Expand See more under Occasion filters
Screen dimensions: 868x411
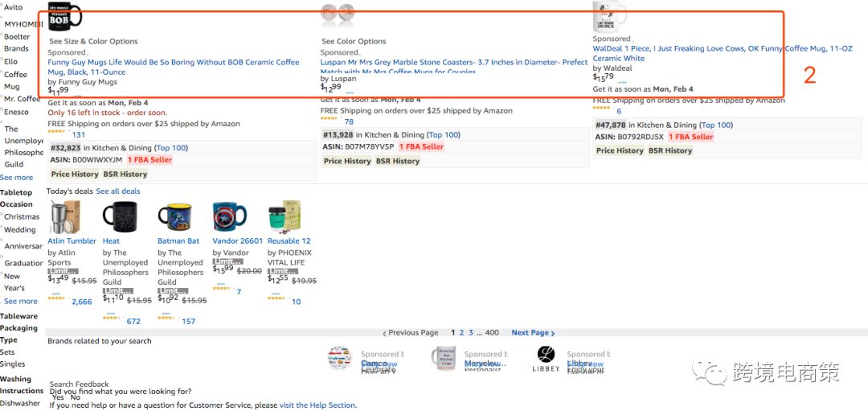[x=21, y=301]
